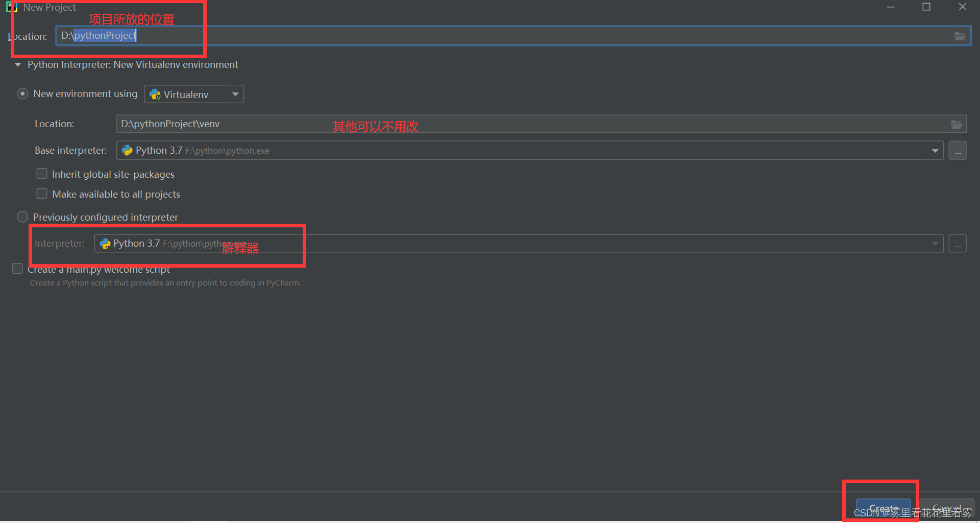
Task: Click the ellipsis button next to Interpreter field
Action: coord(958,244)
